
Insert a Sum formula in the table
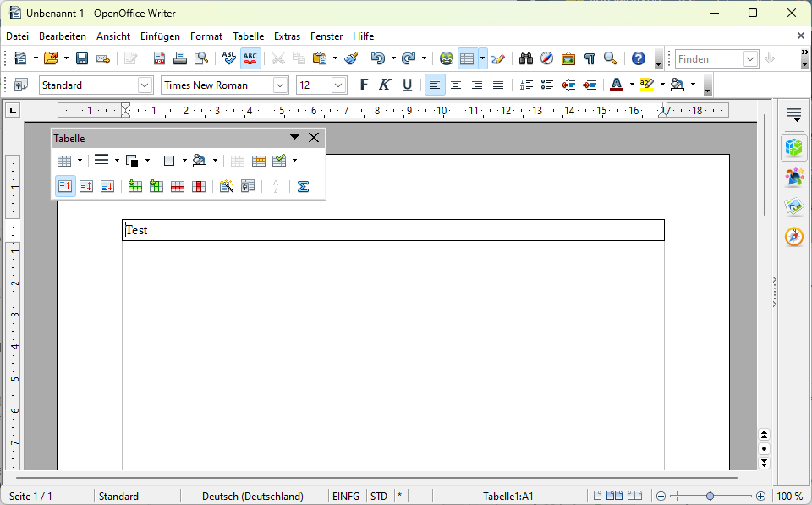point(303,186)
